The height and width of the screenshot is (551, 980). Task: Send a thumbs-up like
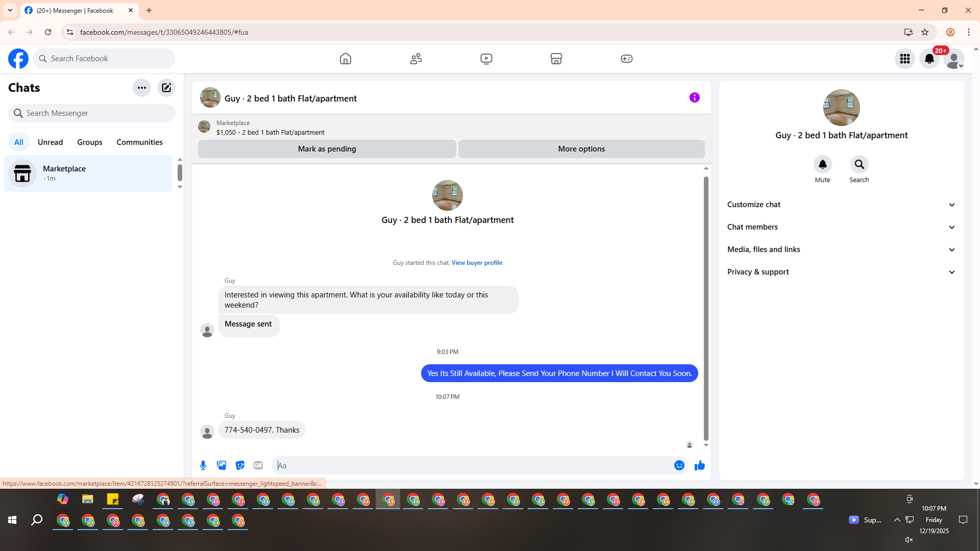tap(699, 465)
